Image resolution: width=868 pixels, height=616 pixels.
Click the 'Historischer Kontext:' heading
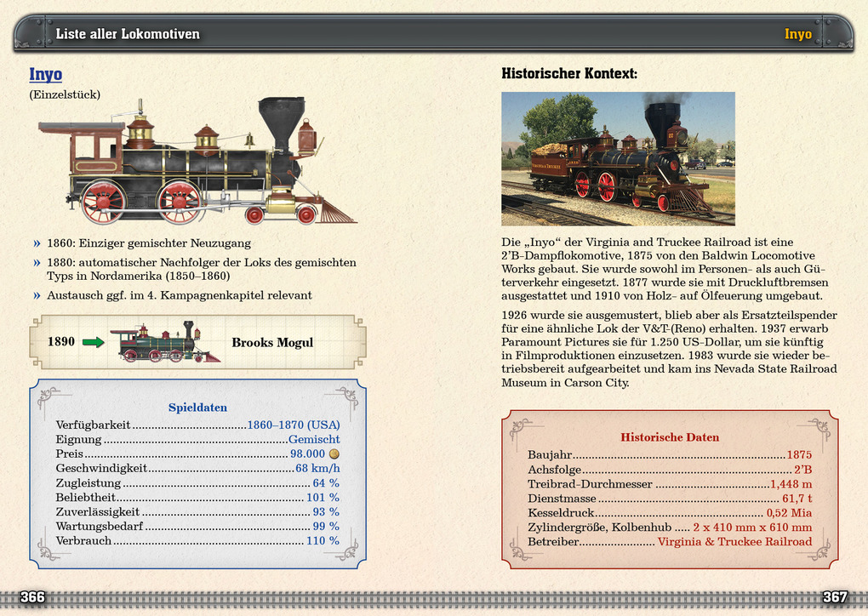click(568, 74)
